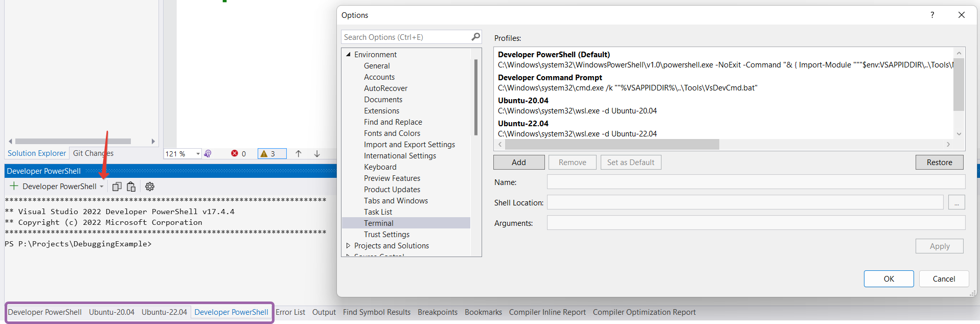Click the plus icon to add a new terminal
This screenshot has width=980, height=324.
click(x=14, y=186)
